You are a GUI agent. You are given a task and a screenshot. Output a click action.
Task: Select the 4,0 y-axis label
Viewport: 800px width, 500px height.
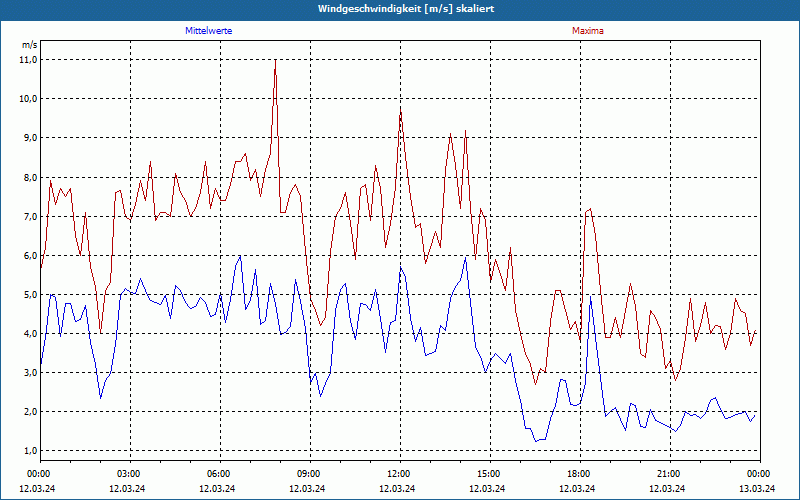point(31,334)
